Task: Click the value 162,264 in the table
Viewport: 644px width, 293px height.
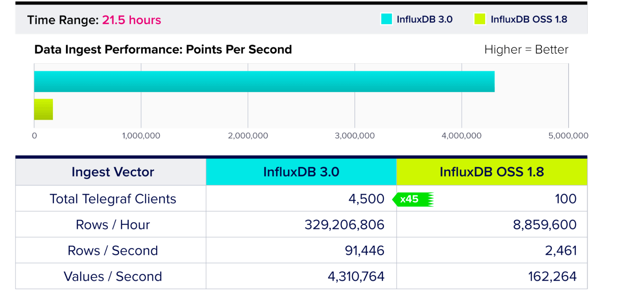Action: 553,277
